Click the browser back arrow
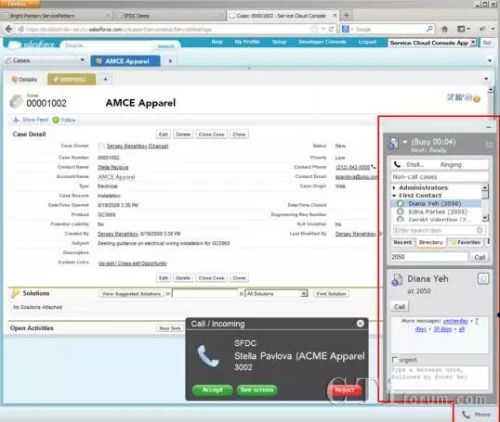Viewport: 500px width, 422px height. (x=9, y=29)
